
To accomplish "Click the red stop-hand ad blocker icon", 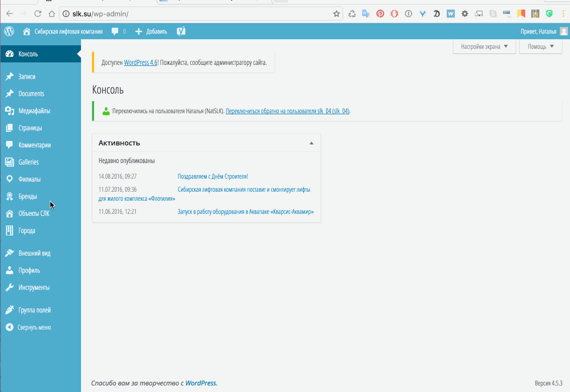I will (x=394, y=14).
